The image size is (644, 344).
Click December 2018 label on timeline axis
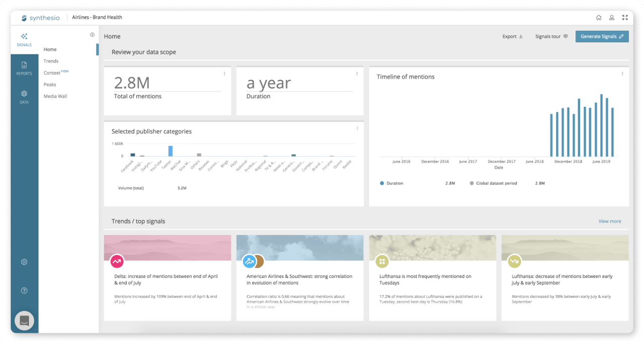click(x=568, y=162)
